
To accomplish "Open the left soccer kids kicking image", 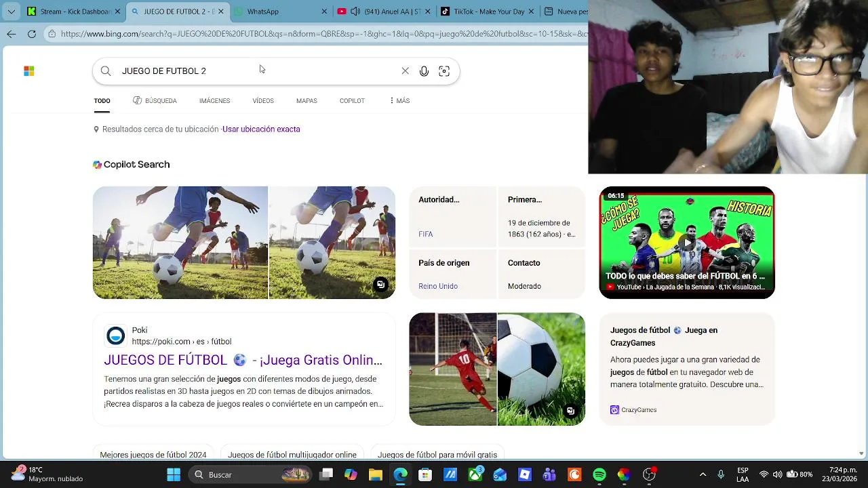I will tap(180, 243).
